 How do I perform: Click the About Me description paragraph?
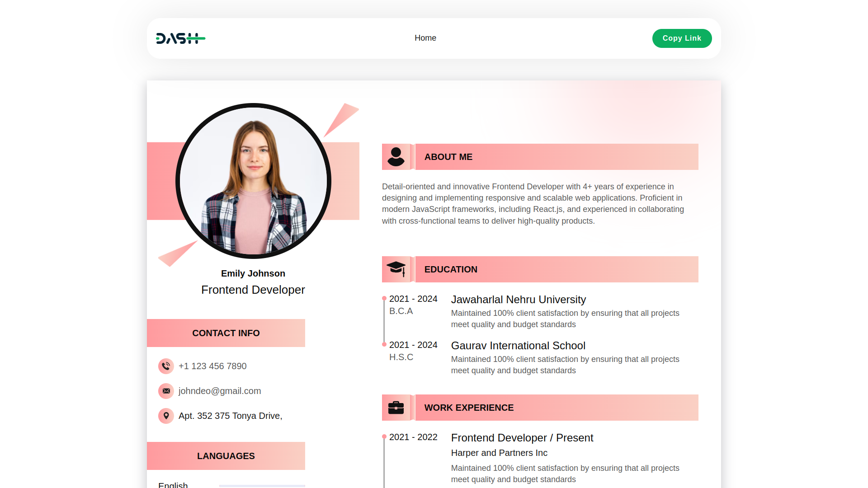pyautogui.click(x=533, y=204)
